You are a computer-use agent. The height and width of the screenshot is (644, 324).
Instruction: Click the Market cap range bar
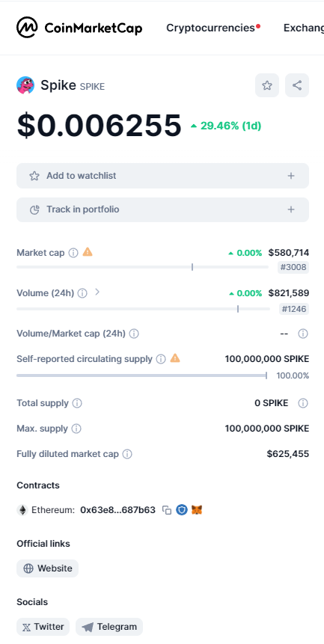pyautogui.click(x=142, y=267)
